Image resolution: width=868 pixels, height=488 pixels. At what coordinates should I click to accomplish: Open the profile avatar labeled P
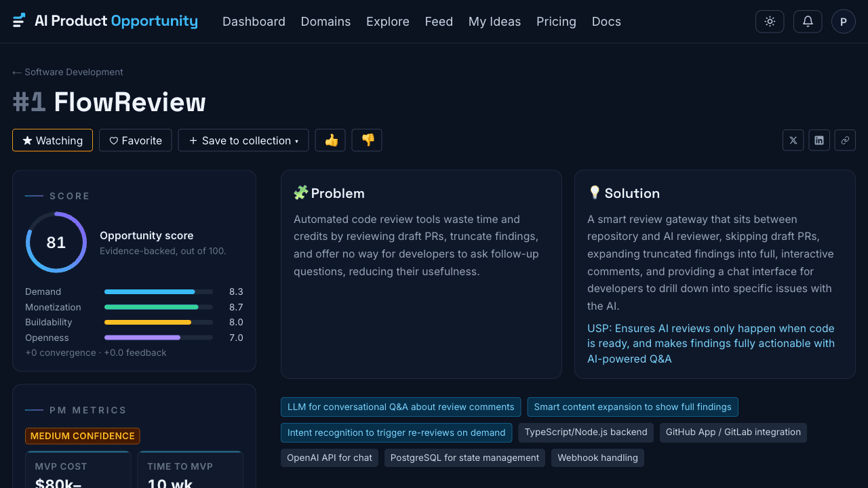tap(844, 22)
